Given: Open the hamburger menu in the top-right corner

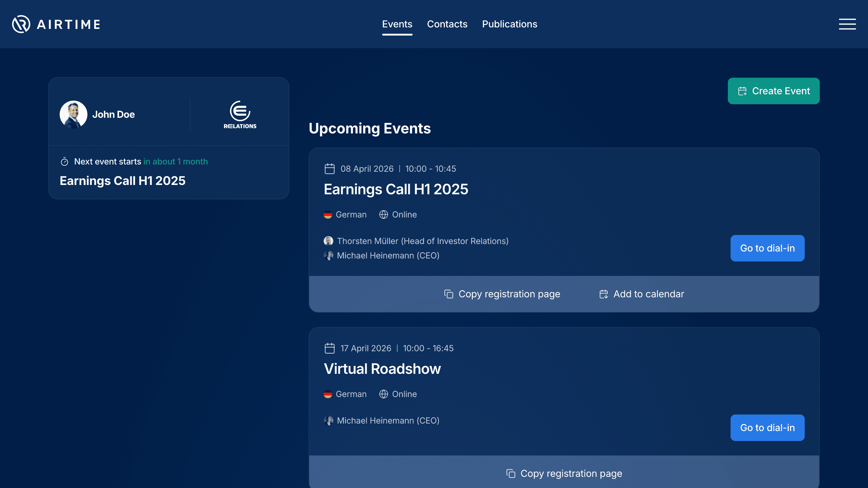Looking at the screenshot, I should point(847,24).
